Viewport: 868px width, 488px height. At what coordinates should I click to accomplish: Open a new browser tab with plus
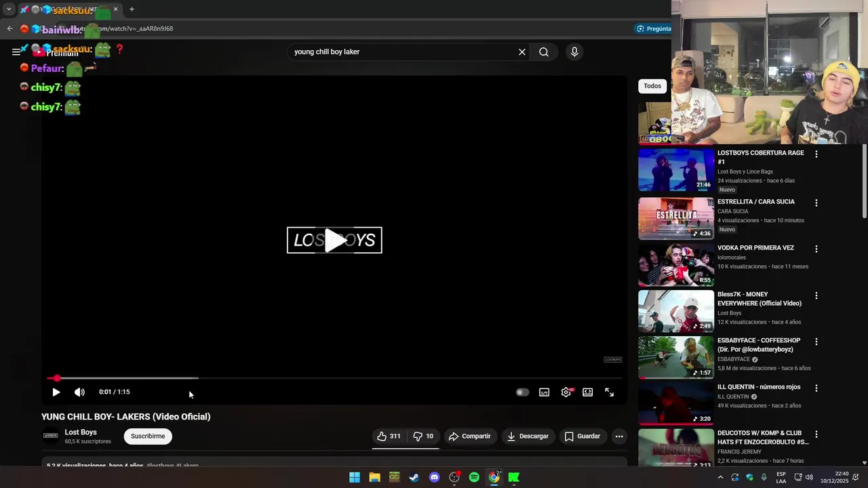click(132, 9)
